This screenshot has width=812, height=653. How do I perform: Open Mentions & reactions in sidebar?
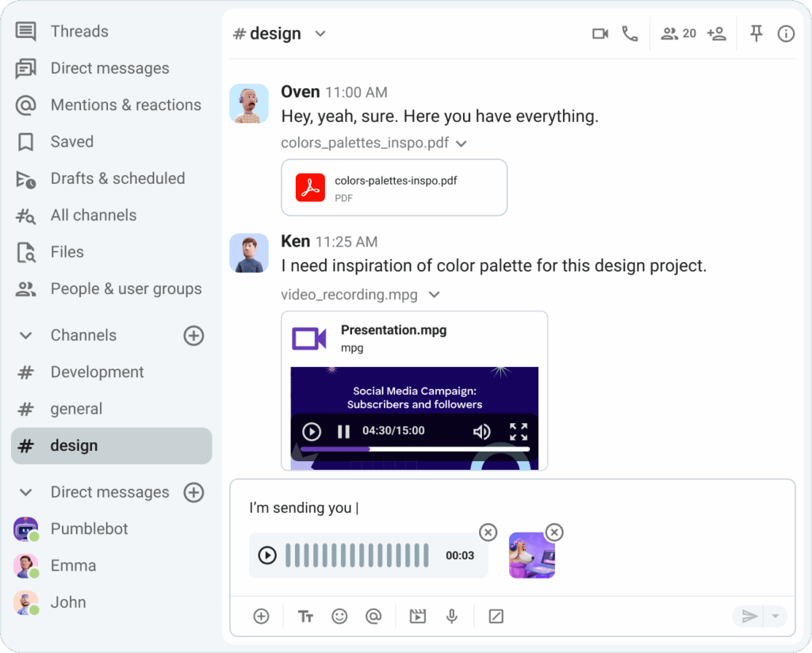click(125, 105)
